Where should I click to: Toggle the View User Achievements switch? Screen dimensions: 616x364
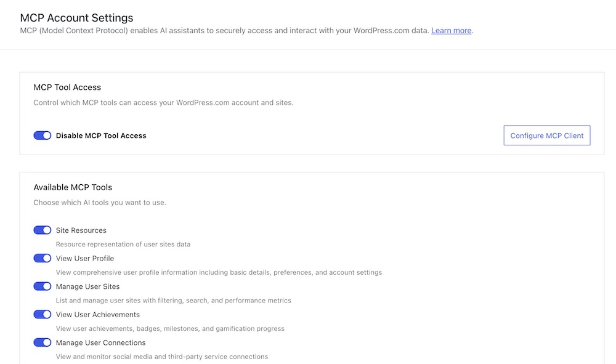click(43, 315)
